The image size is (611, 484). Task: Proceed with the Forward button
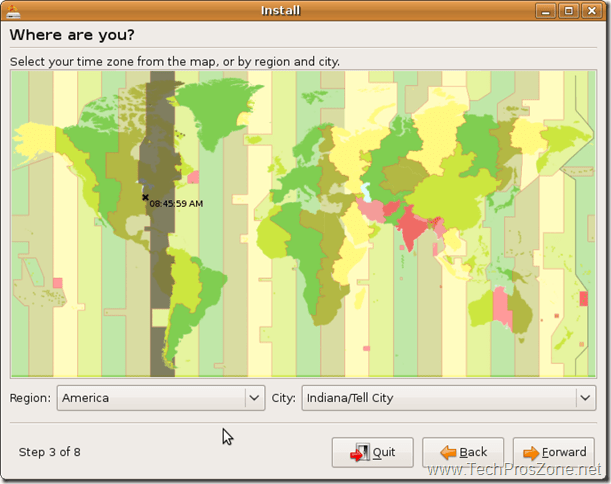(x=553, y=453)
